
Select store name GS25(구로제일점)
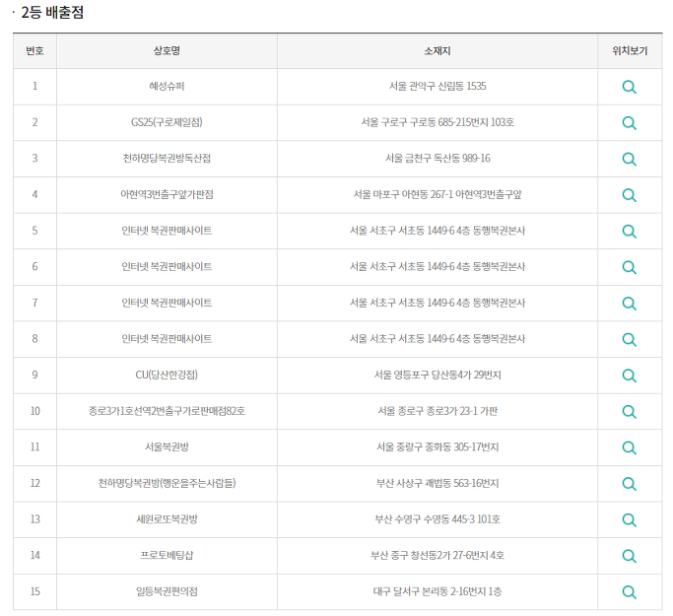click(167, 122)
